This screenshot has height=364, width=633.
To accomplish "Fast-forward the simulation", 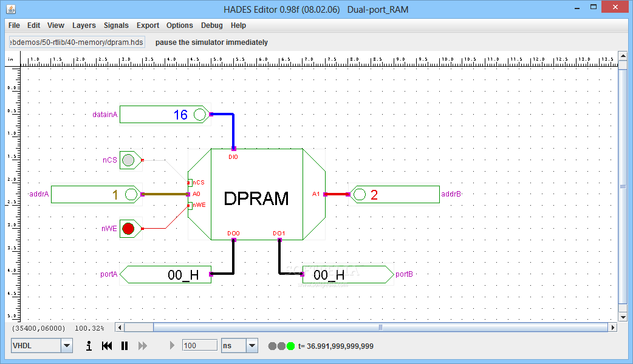I will point(143,346).
